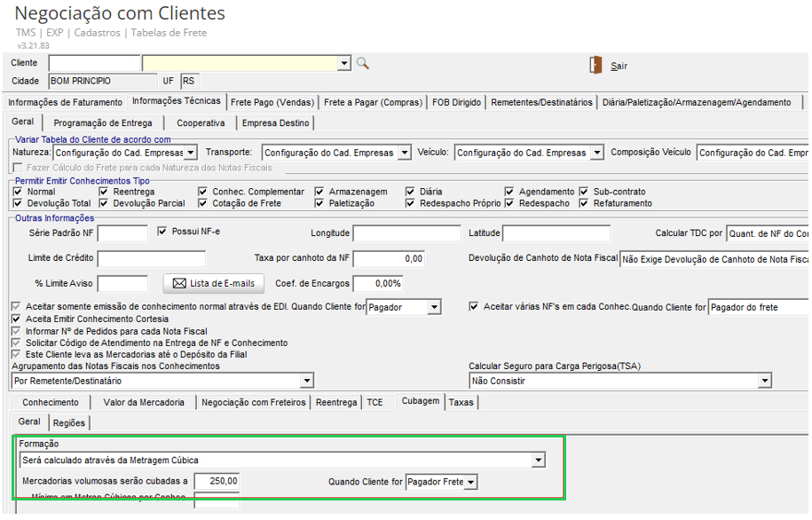The height and width of the screenshot is (520, 812).
Task: Click the Série Padrão NF field
Action: (122, 233)
